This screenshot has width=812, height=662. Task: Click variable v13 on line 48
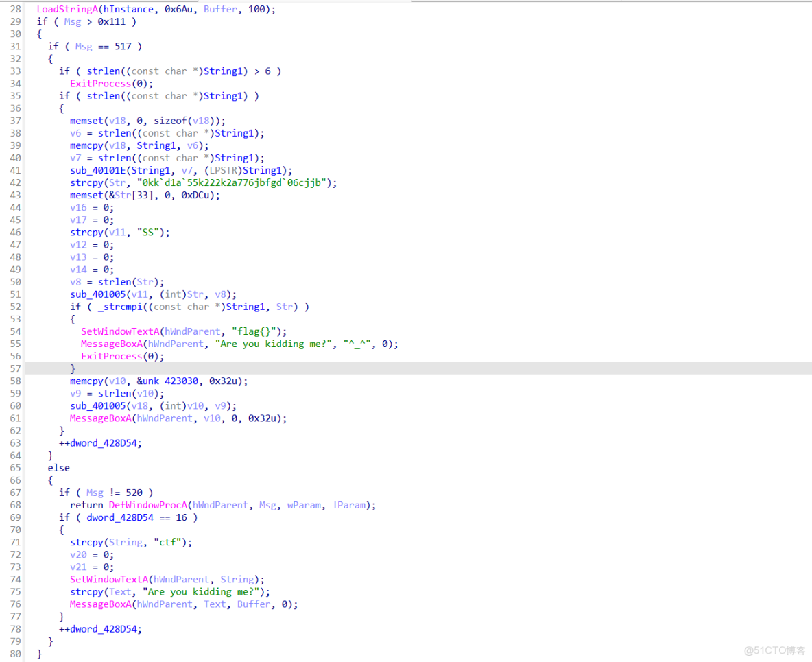pos(78,258)
